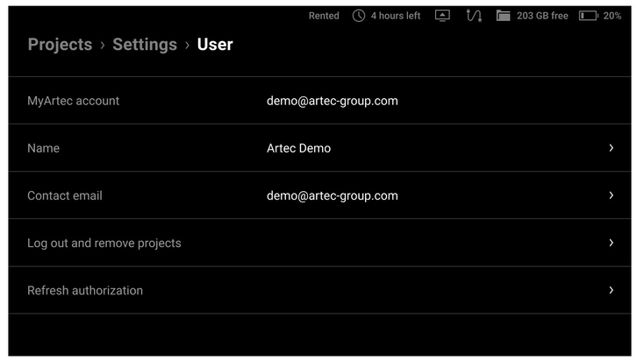Viewport: 644px width, 361px height.
Task: Go back to Projects in breadcrumb
Action: click(x=60, y=45)
